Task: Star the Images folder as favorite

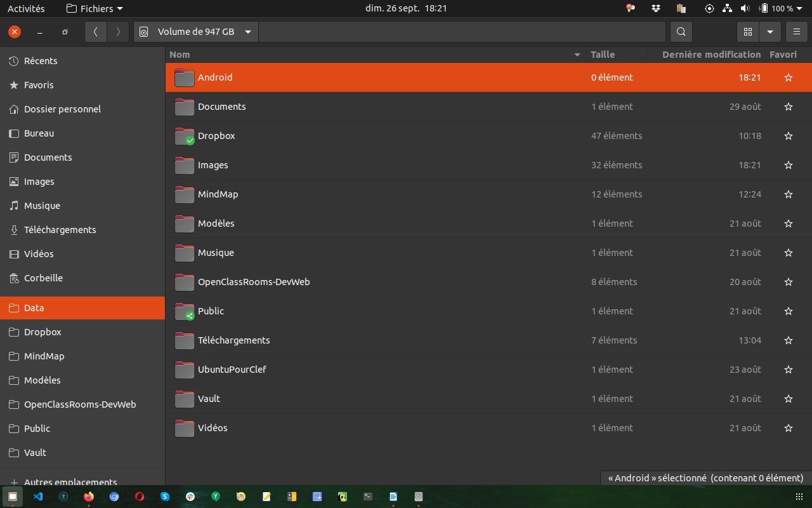Action: [789, 165]
